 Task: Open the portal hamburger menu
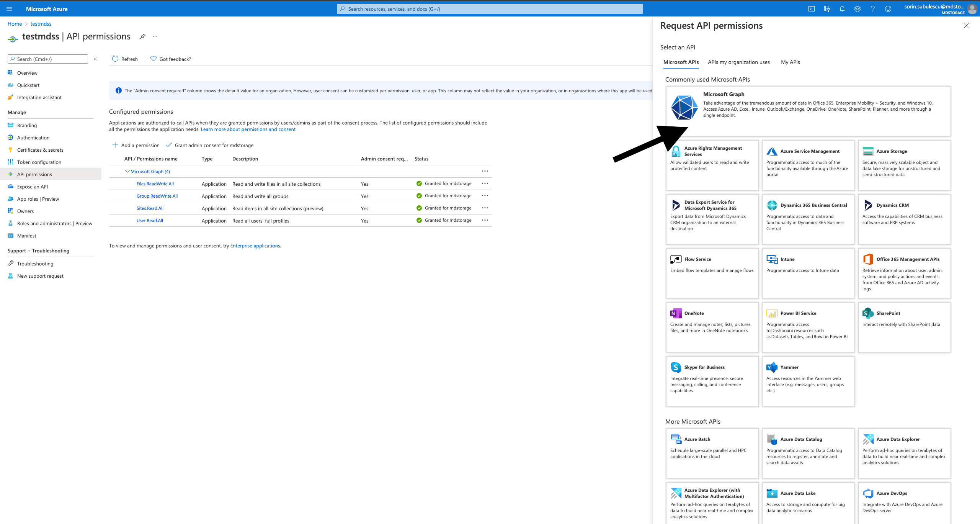pyautogui.click(x=10, y=9)
